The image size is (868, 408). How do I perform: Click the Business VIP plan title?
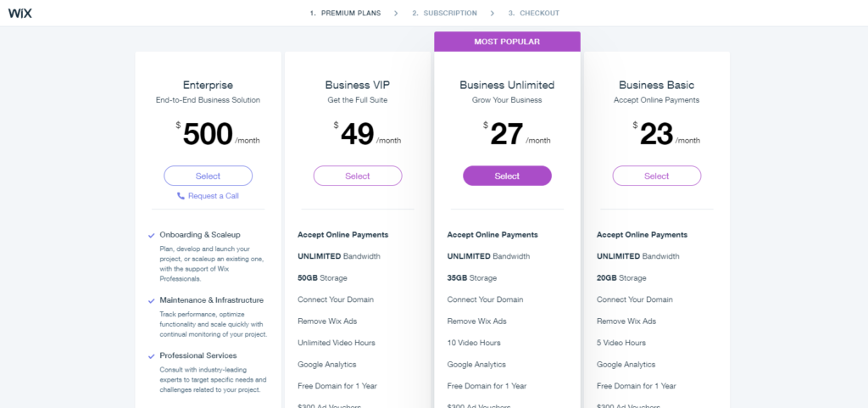click(x=358, y=86)
